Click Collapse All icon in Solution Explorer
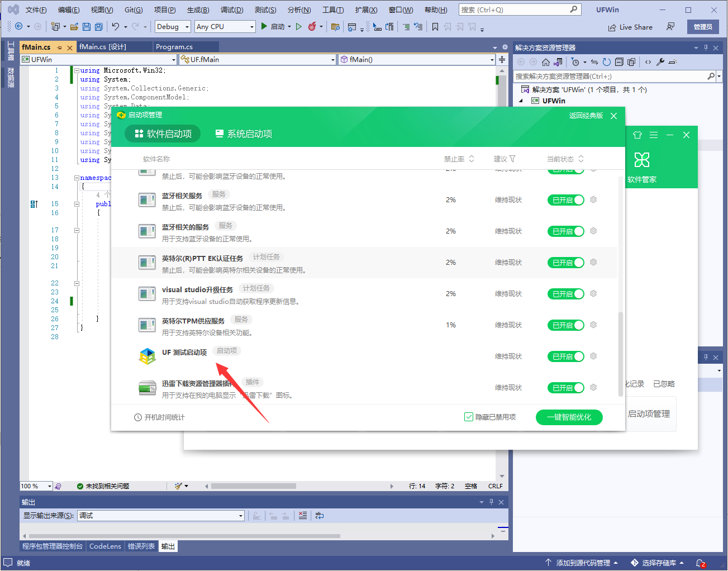 619,62
